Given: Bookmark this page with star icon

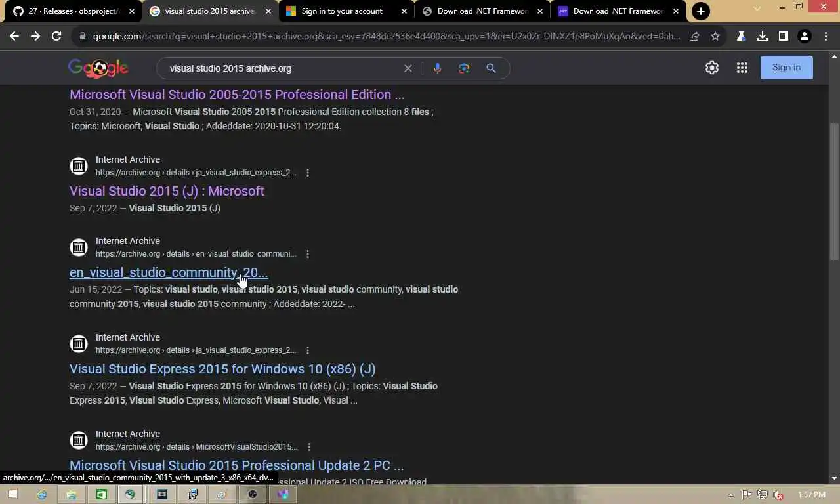Looking at the screenshot, I should 715,36.
